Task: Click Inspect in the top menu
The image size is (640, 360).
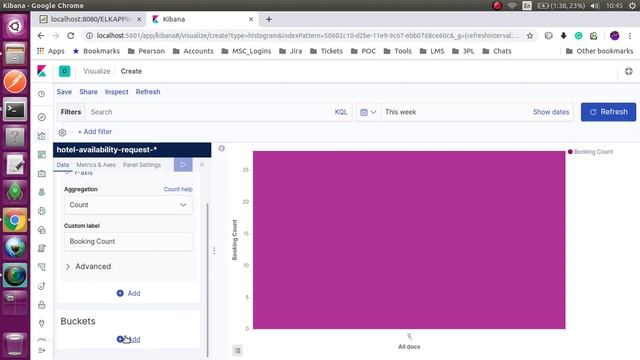Action: [x=116, y=92]
